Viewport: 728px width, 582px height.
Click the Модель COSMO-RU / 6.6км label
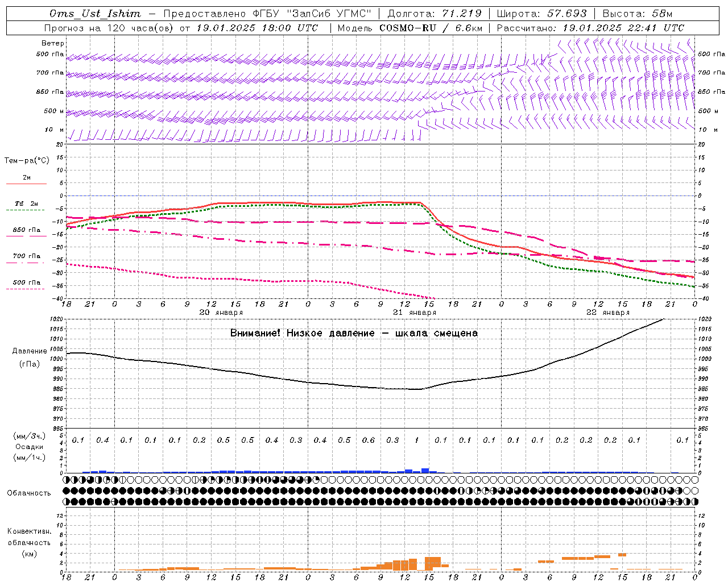pos(409,28)
